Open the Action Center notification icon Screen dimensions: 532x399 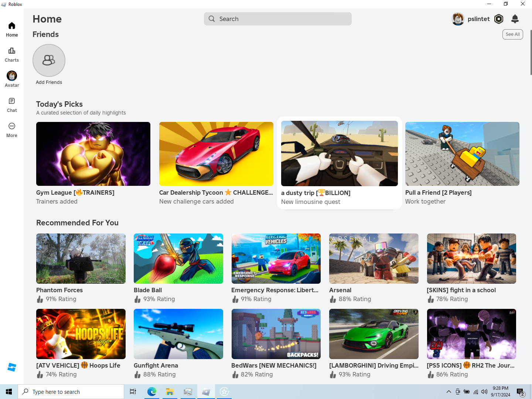point(521,392)
